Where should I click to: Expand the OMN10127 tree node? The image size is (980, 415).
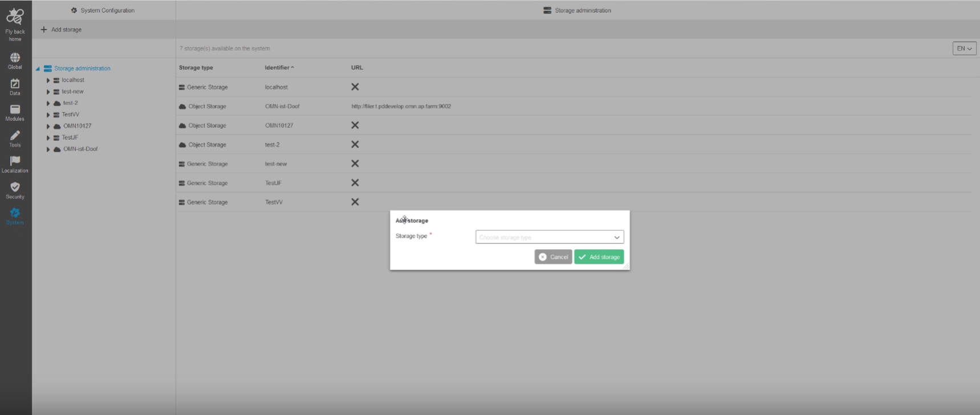click(48, 127)
